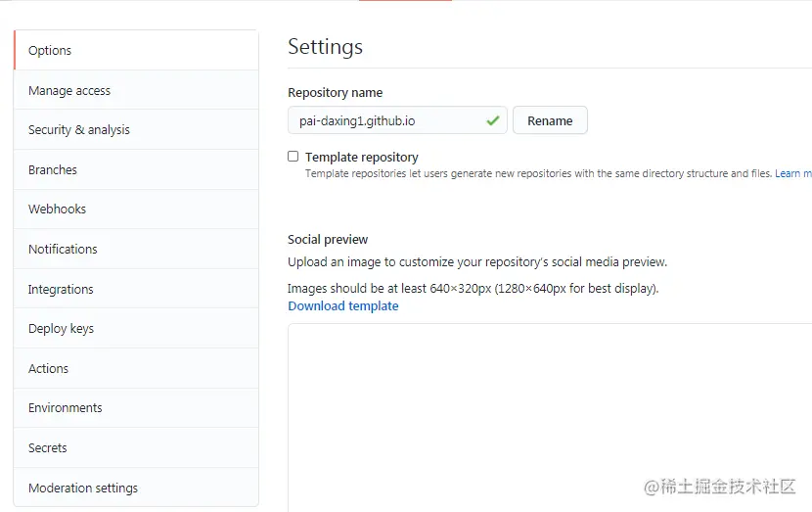
Task: Click the Template repository label text
Action: (x=362, y=157)
